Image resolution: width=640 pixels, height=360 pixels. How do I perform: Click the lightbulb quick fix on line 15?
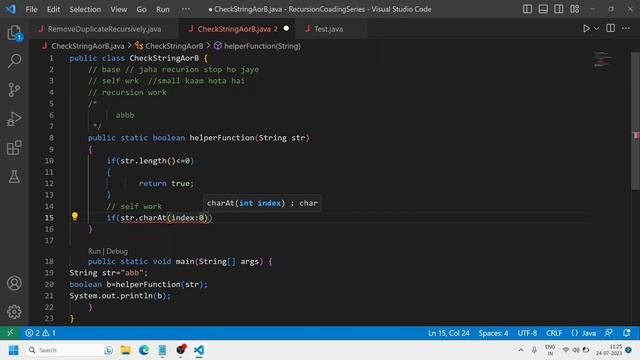[75, 216]
